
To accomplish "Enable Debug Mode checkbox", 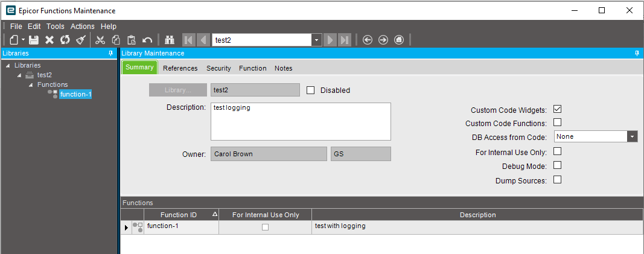I will (x=557, y=166).
